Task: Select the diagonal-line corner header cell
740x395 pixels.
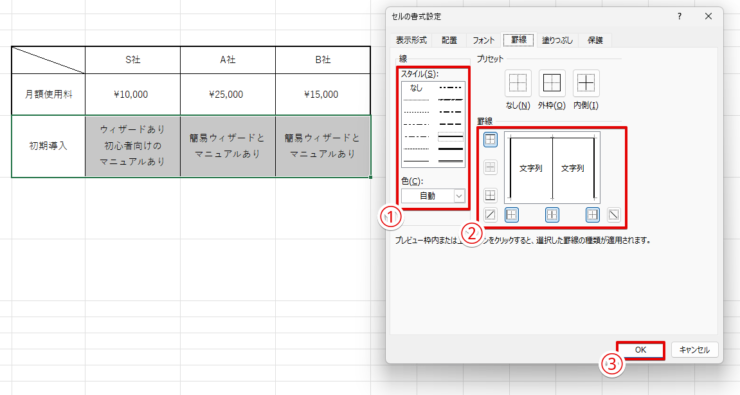Action: click(x=48, y=60)
